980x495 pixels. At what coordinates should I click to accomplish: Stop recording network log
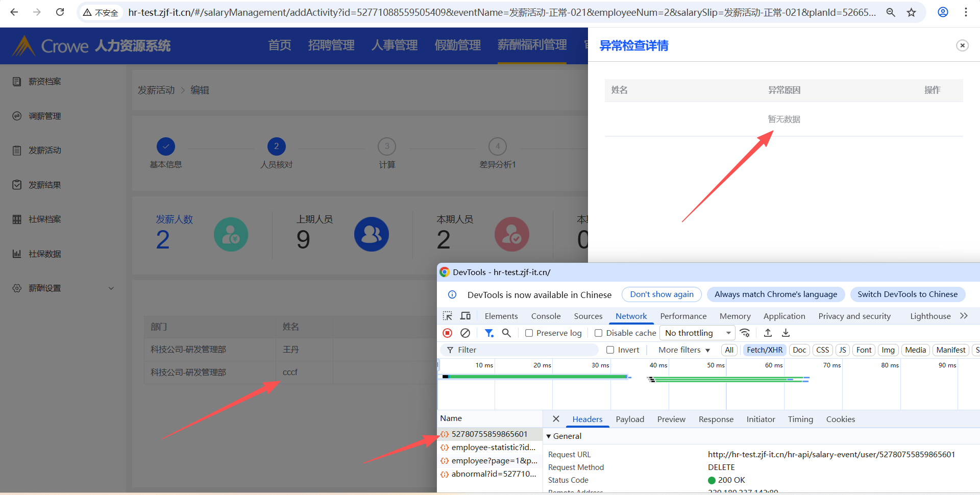(x=448, y=333)
